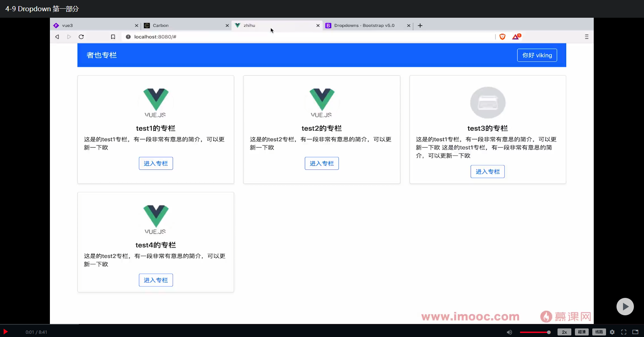Click the browser back navigation arrow
Image resolution: width=644 pixels, height=337 pixels.
(x=57, y=37)
